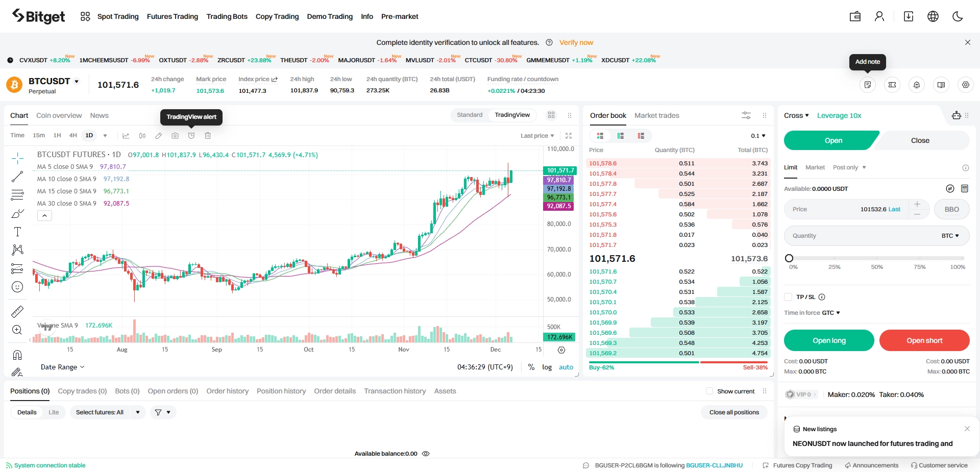Open the apps grid menu icon
Image resolution: width=980 pixels, height=472 pixels.
coord(85,16)
